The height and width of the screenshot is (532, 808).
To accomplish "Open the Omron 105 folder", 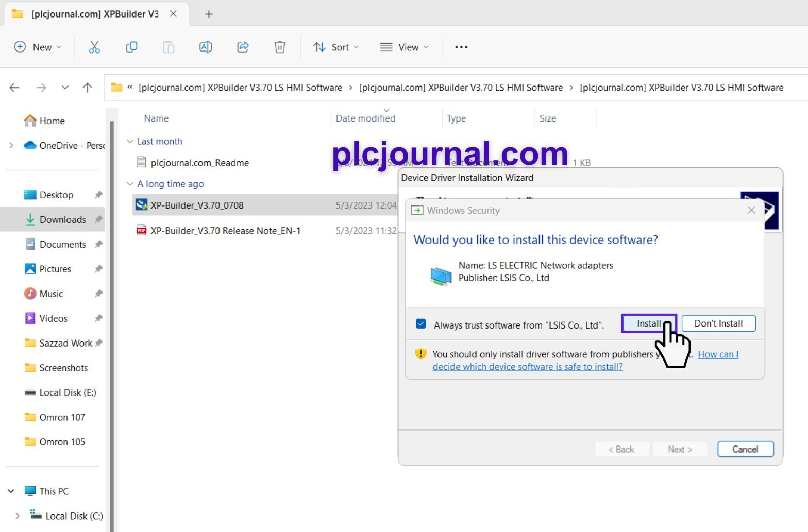I will click(x=55, y=442).
